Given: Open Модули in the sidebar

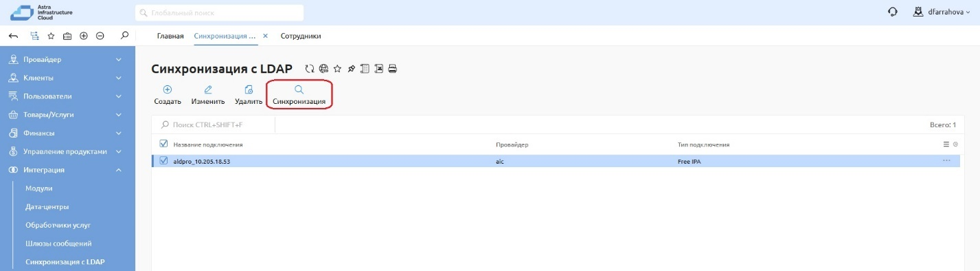Looking at the screenshot, I should pos(39,188).
